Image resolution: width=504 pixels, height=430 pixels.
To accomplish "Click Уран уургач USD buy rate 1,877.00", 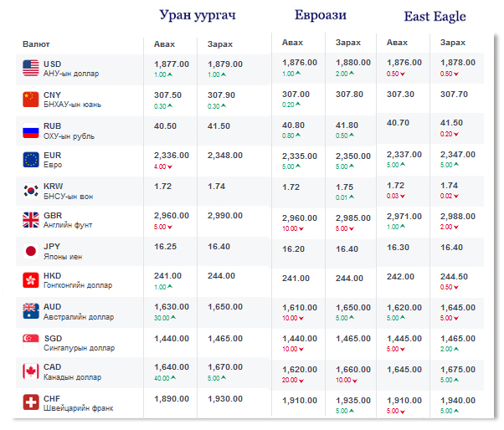I will pos(172,64).
